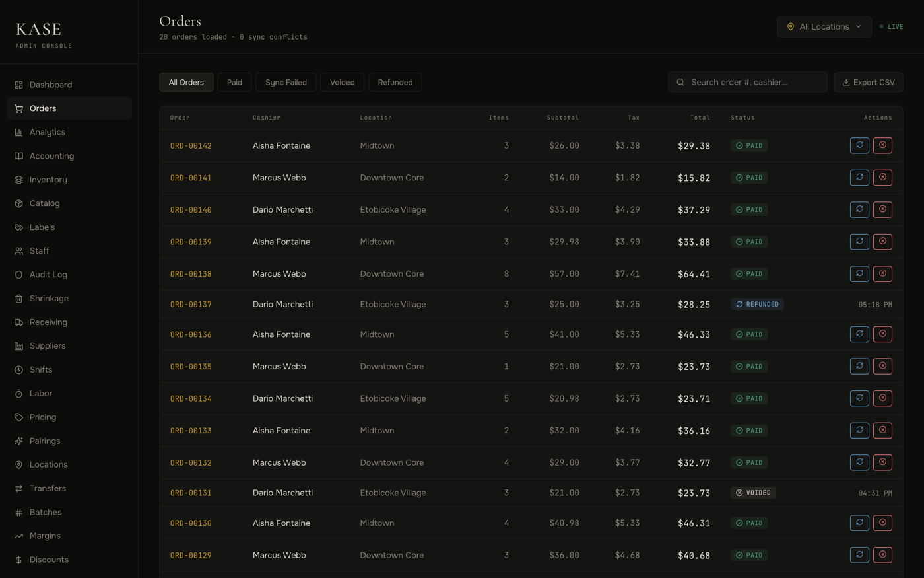Click refund icon for order ORD-00133

[859, 430]
